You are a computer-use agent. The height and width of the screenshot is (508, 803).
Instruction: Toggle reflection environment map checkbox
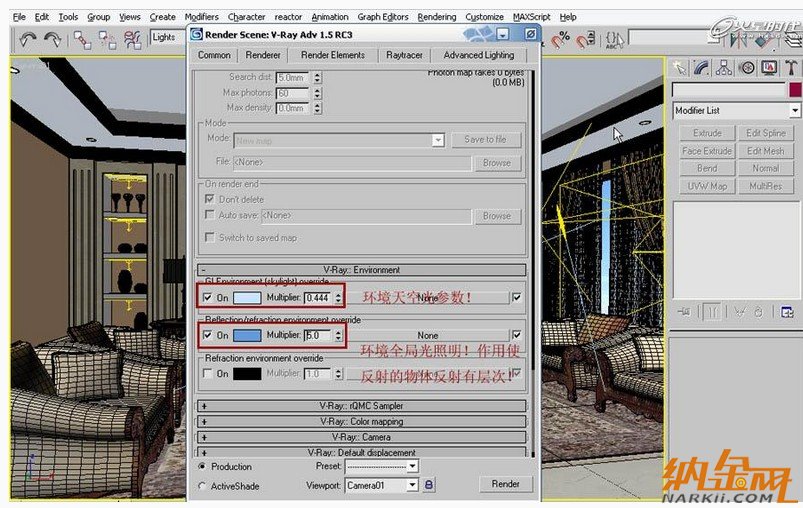517,335
